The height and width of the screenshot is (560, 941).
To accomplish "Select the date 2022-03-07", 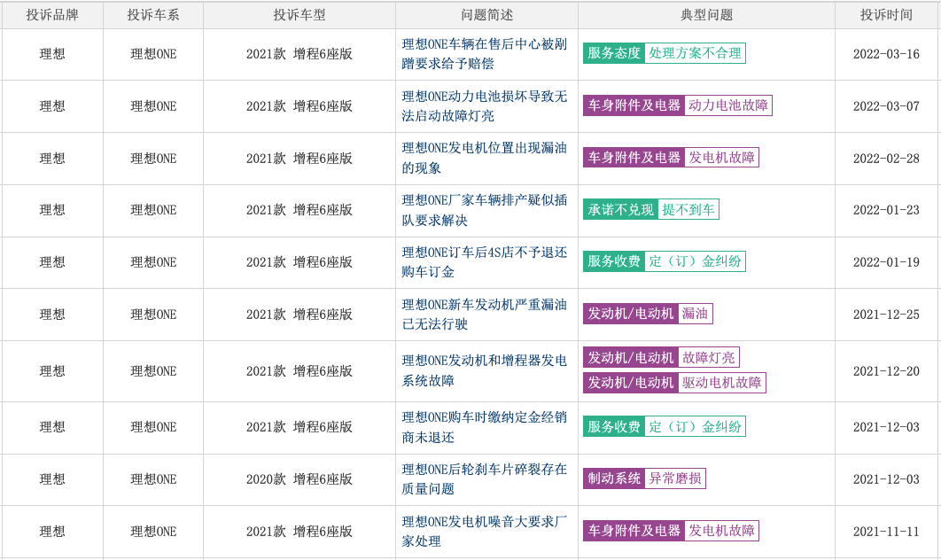I will pyautogui.click(x=886, y=106).
